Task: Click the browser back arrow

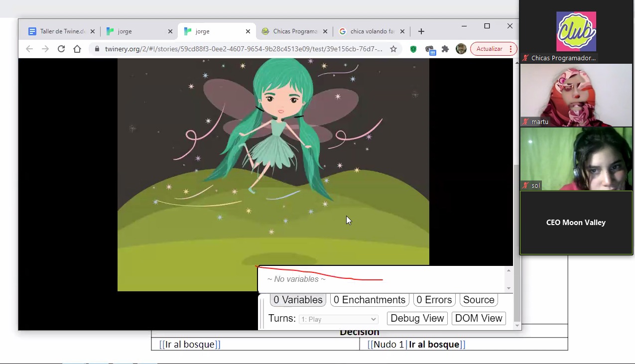Action: pyautogui.click(x=29, y=49)
